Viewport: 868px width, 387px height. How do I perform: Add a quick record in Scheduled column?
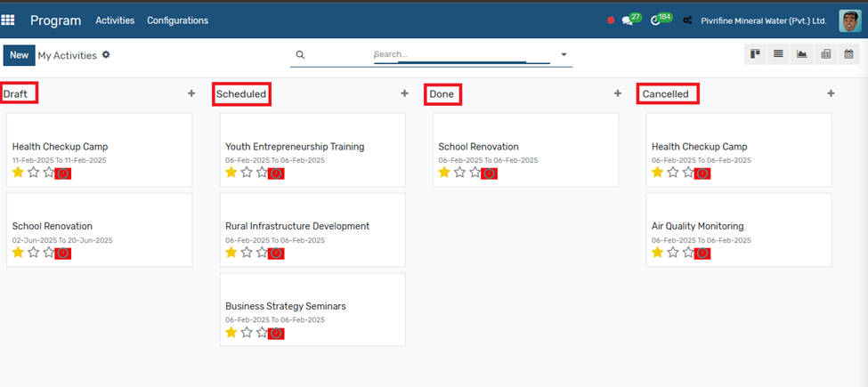405,93
